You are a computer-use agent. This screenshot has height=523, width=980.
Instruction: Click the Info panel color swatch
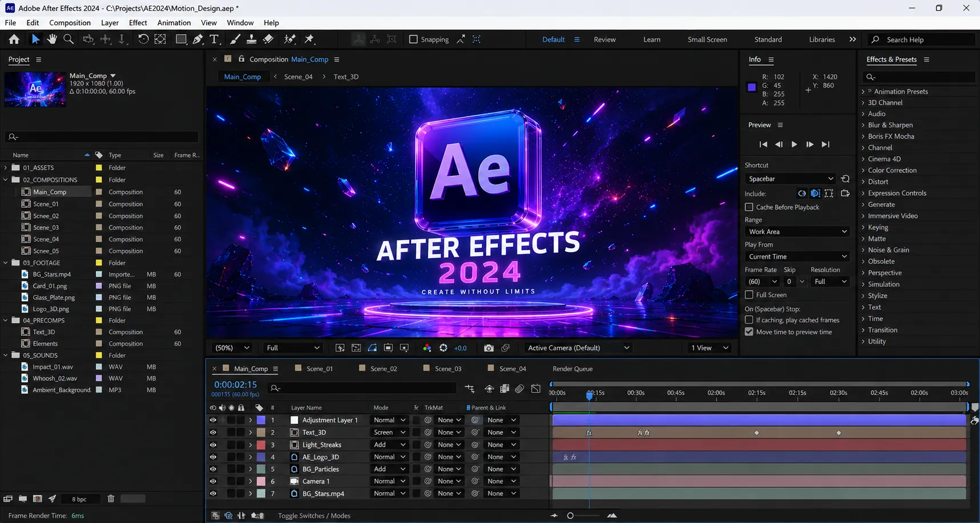point(752,87)
